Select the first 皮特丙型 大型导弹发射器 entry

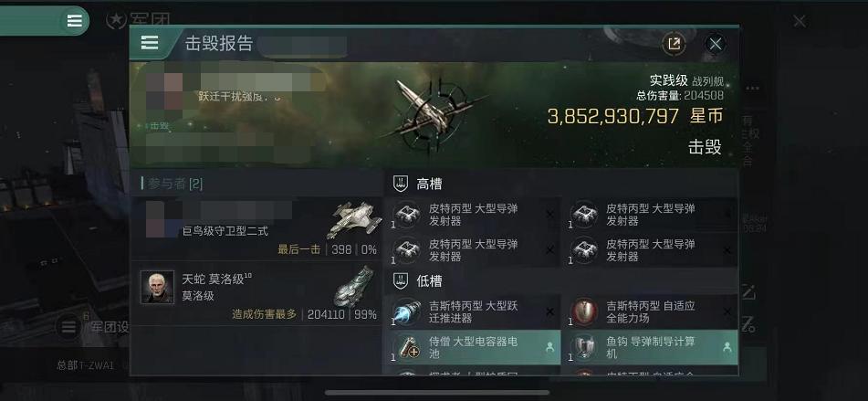click(x=472, y=215)
